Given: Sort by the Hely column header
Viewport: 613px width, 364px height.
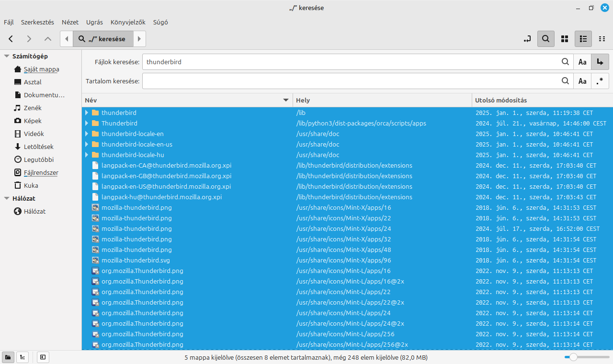Looking at the screenshot, I should point(382,100).
